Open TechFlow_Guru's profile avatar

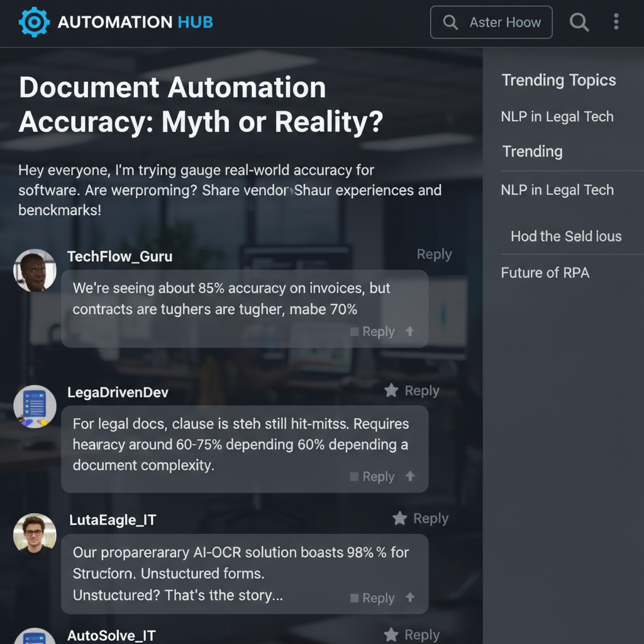(35, 270)
